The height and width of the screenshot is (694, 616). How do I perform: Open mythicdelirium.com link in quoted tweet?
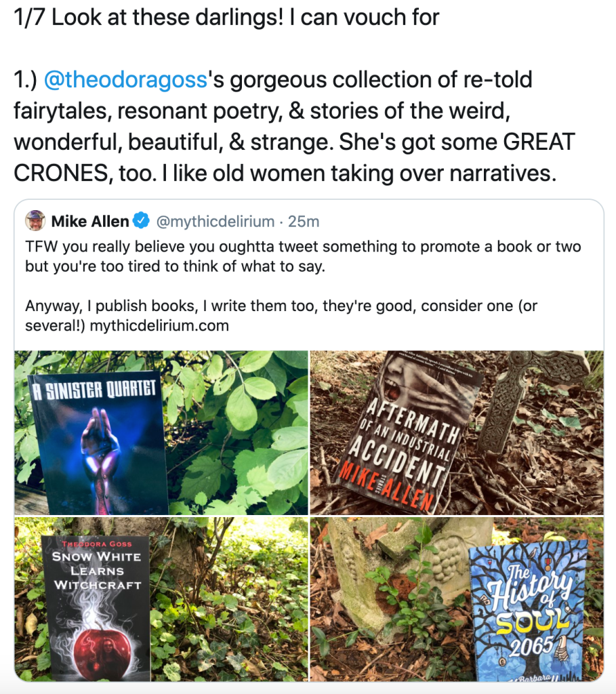coord(159,326)
